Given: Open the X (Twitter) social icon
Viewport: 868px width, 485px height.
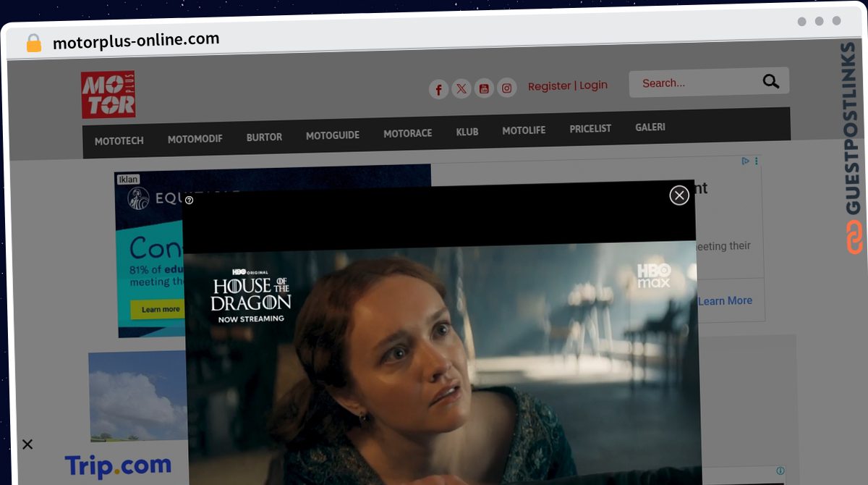Looking at the screenshot, I should 461,89.
